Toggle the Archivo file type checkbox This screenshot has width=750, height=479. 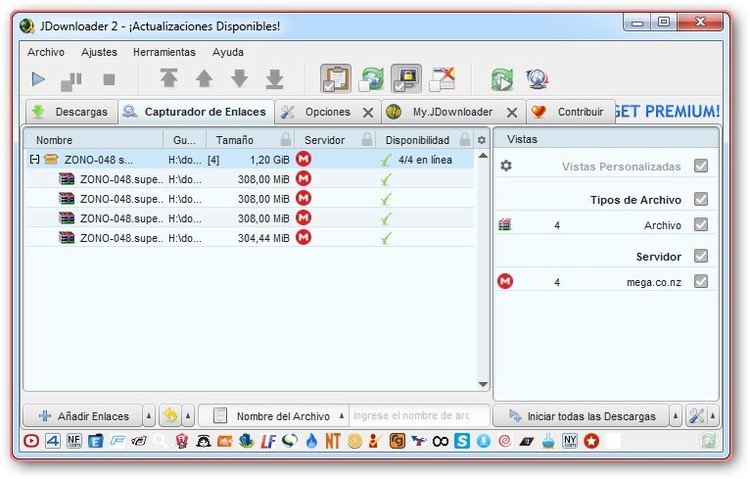[701, 225]
